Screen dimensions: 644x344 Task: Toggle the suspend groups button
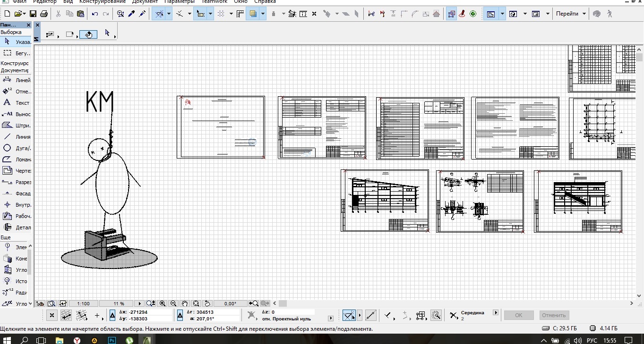(451, 14)
